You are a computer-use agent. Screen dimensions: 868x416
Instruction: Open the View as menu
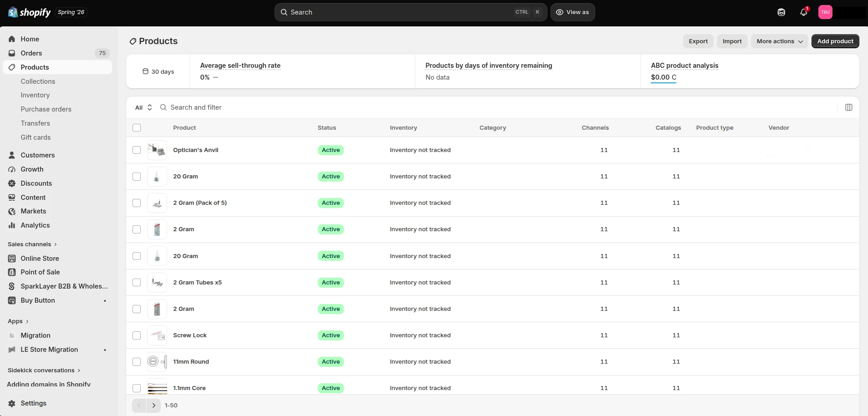(x=572, y=12)
